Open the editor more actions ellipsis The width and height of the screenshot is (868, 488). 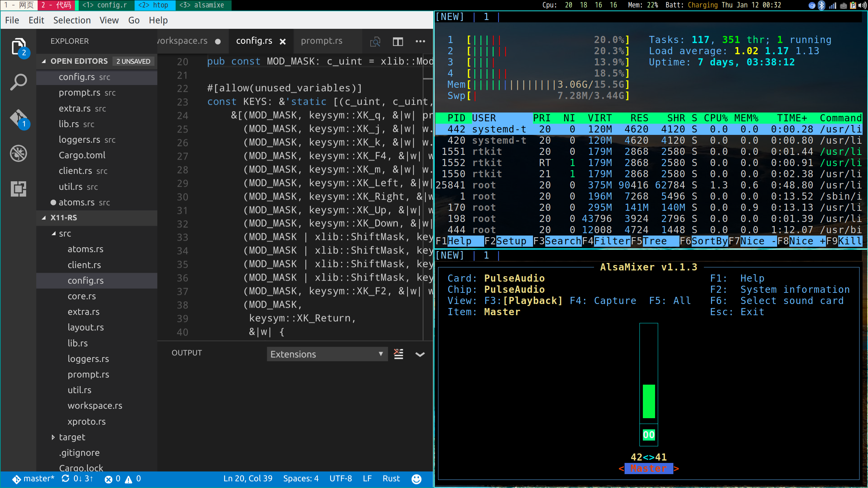pos(420,41)
